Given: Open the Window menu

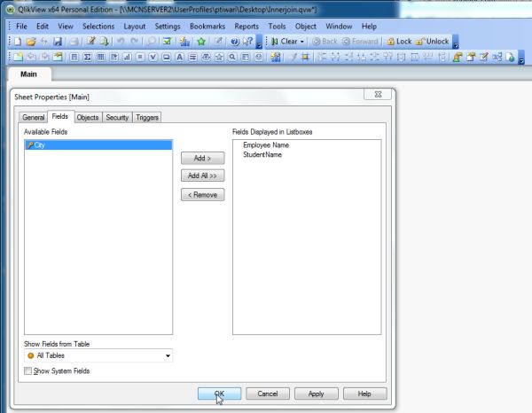Looking at the screenshot, I should (339, 26).
